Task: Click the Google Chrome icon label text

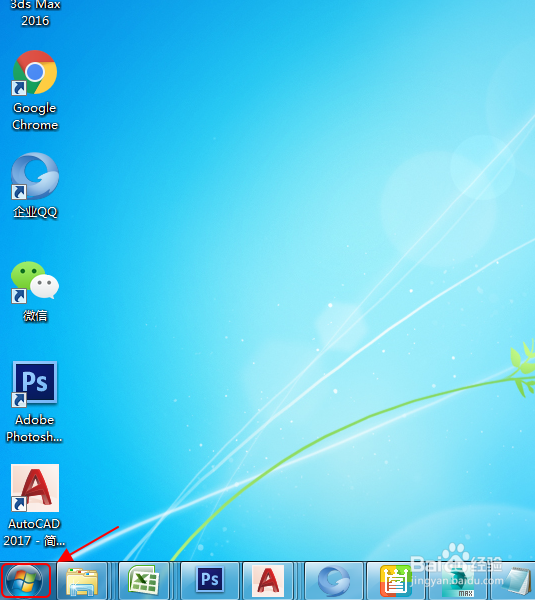Action: coord(35,116)
